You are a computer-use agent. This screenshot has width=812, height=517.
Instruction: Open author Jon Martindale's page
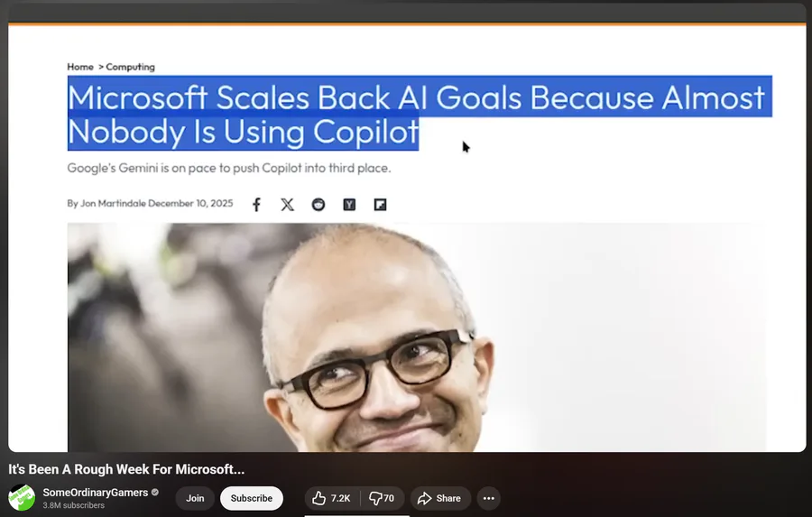(113, 203)
